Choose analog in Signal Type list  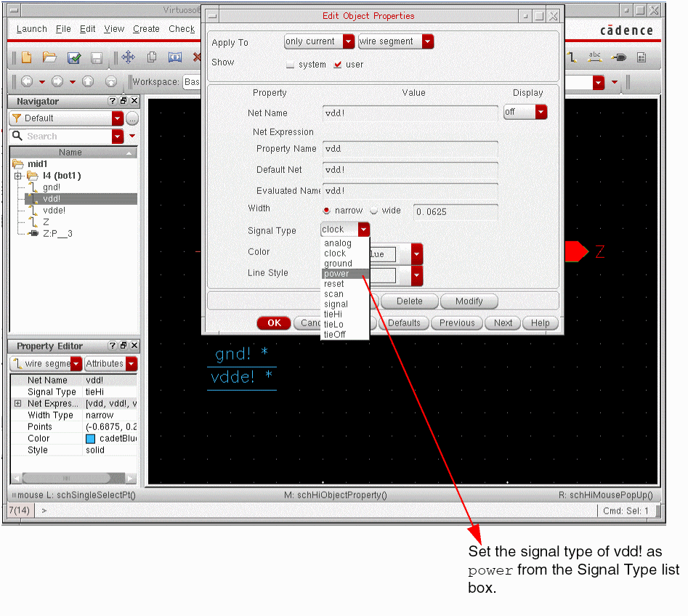[345, 243]
